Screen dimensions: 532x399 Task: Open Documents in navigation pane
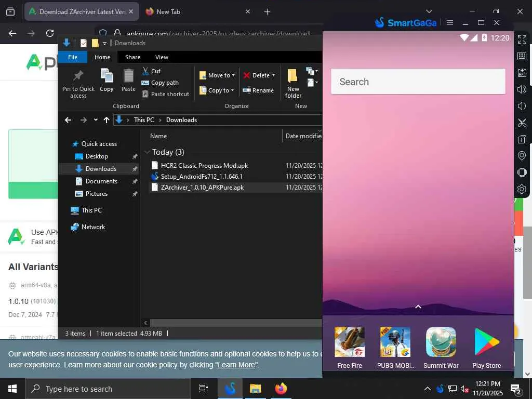[x=101, y=181]
